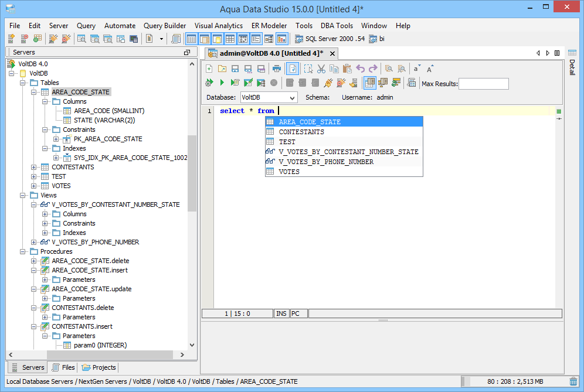Convert text to uppercase with the 'A' icon
The height and width of the screenshot is (392, 584).
pos(429,69)
